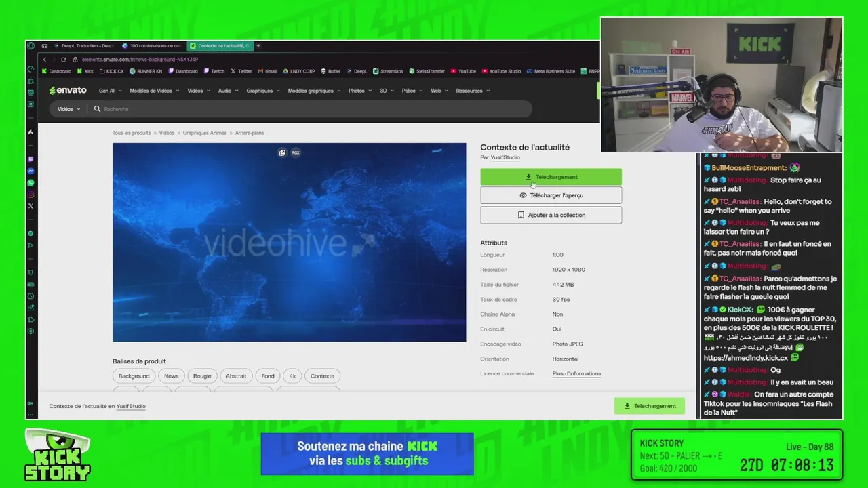
Task: Click Télécharger l'aperçu
Action: click(551, 195)
